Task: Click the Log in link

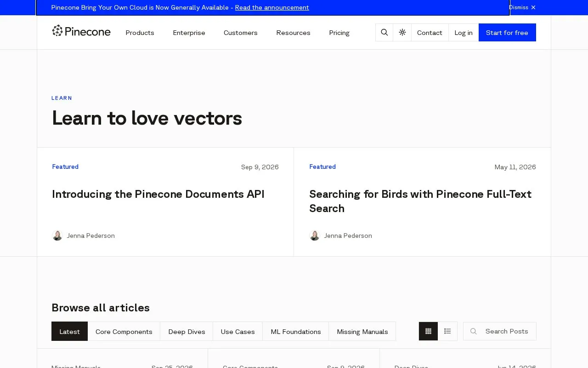Action: [464, 32]
